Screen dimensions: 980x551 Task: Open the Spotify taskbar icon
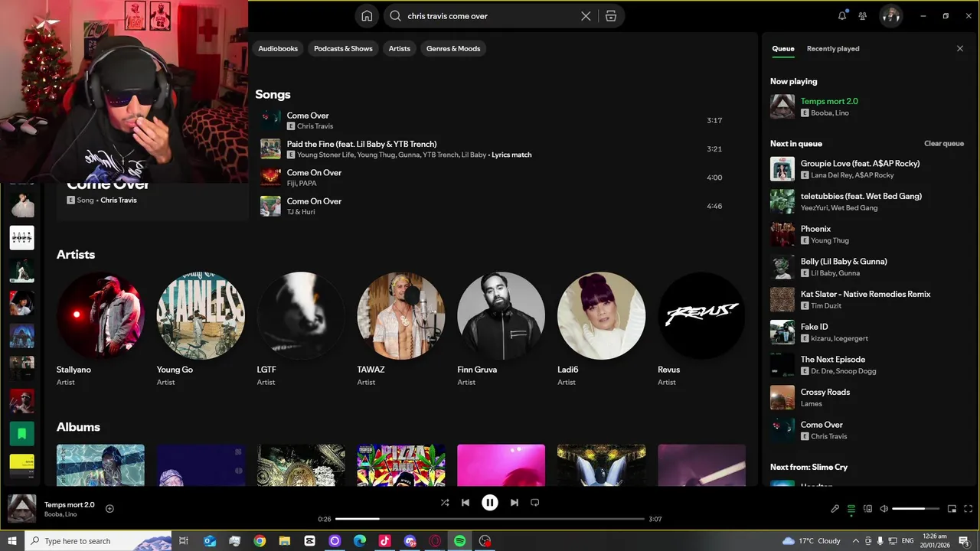click(x=459, y=541)
